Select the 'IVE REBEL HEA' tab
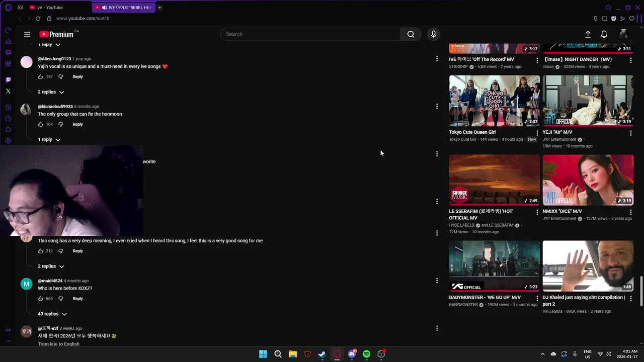The height and width of the screenshot is (362, 644). coord(124,8)
